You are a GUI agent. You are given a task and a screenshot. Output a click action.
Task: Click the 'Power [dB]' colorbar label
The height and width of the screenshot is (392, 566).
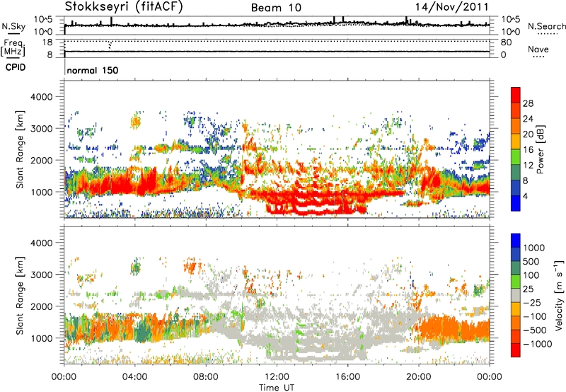pos(540,149)
